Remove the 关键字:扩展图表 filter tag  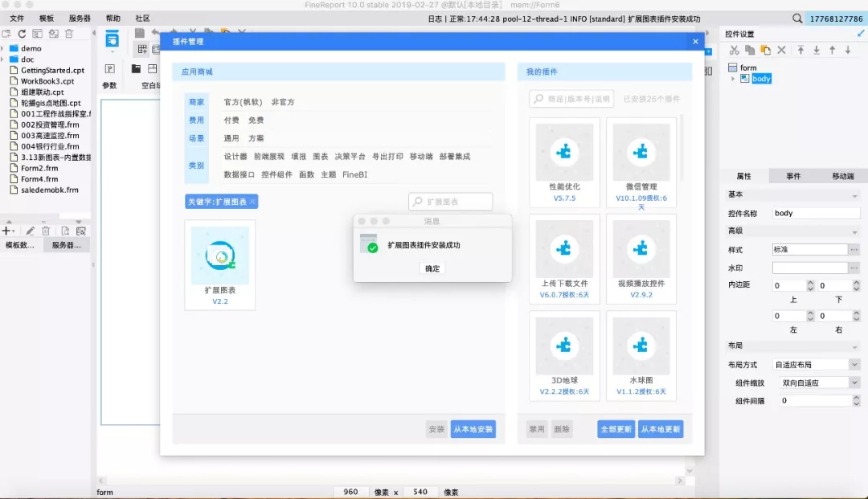pyautogui.click(x=252, y=202)
